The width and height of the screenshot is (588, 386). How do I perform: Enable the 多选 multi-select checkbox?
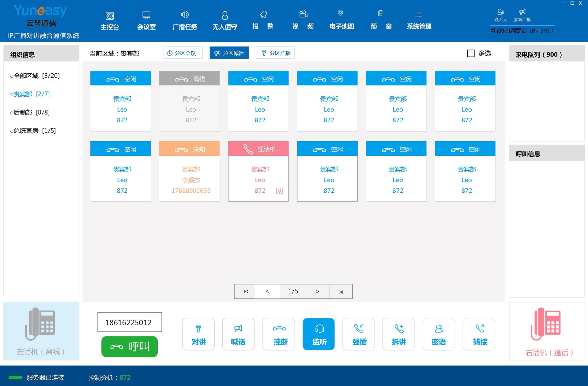(471, 53)
